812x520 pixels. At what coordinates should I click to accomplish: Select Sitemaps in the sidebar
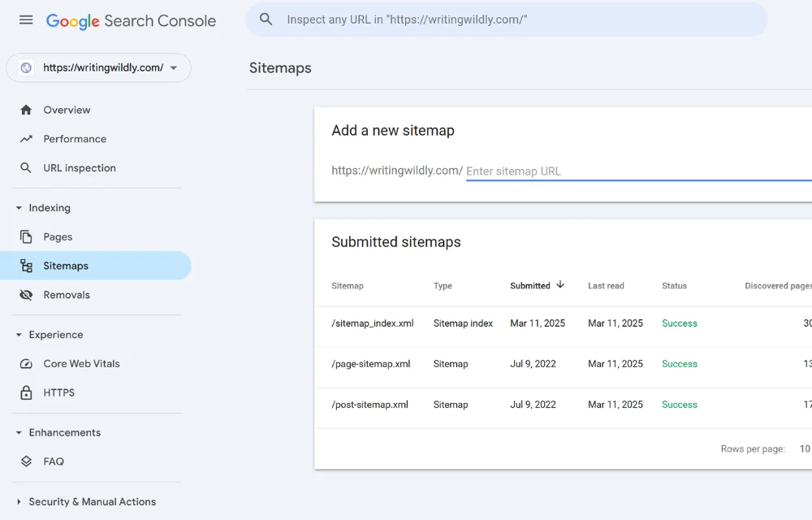pyautogui.click(x=66, y=265)
